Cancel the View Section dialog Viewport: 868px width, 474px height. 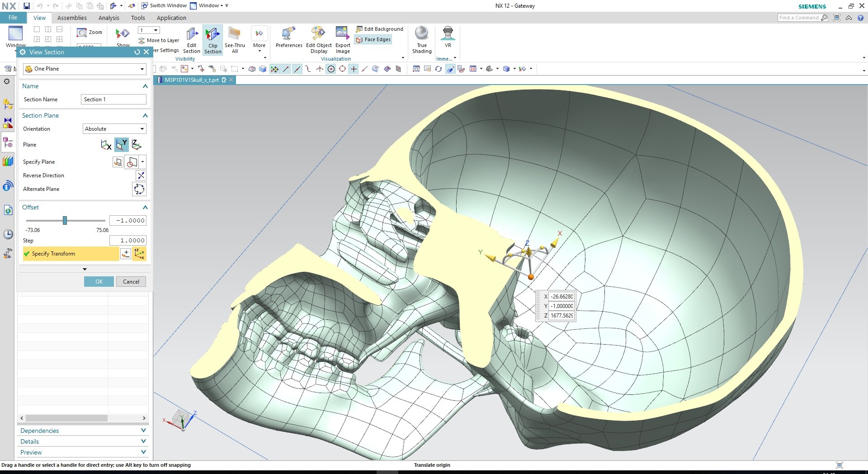[131, 281]
